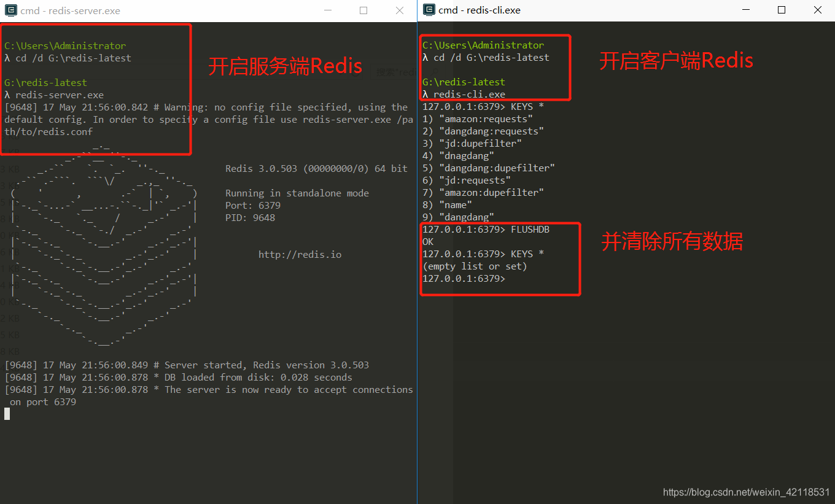Click the second 'KEYS *' command after FLUSHDB
Screen dimensions: 835x504
point(527,254)
